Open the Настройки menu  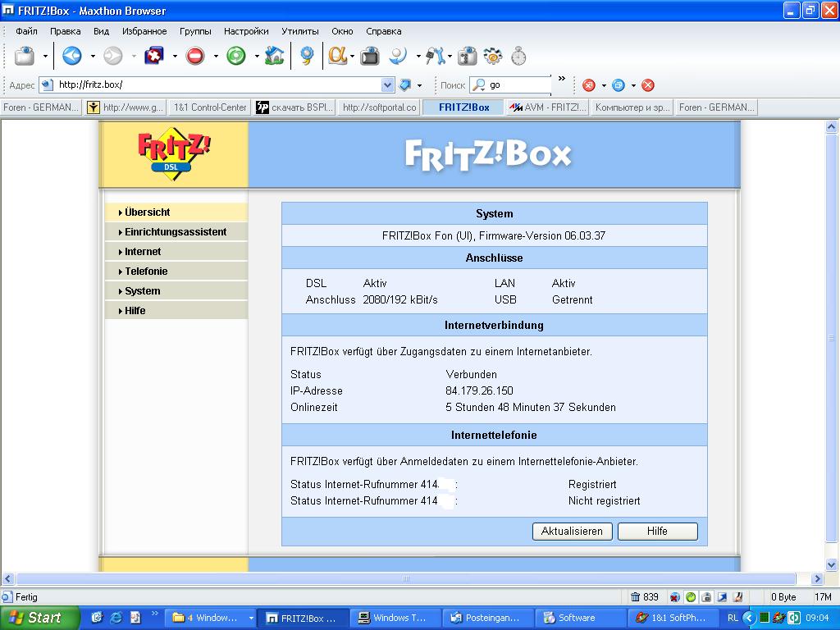[x=246, y=31]
